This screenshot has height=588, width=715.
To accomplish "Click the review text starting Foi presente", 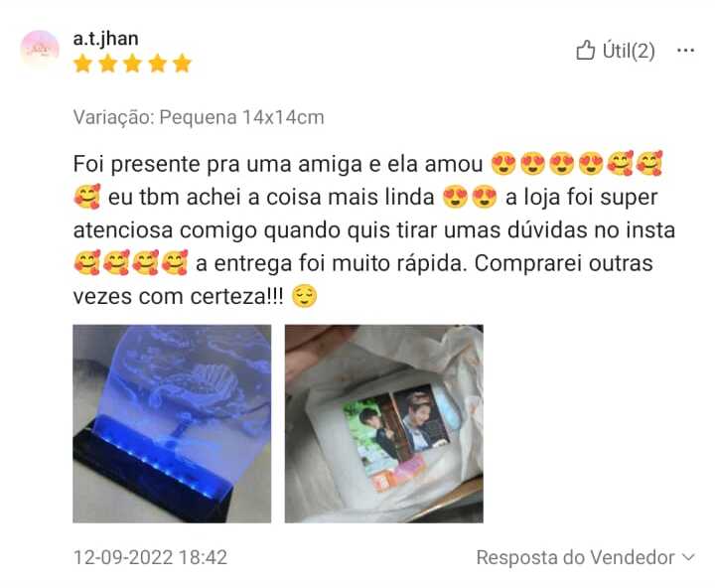I will click(374, 229).
